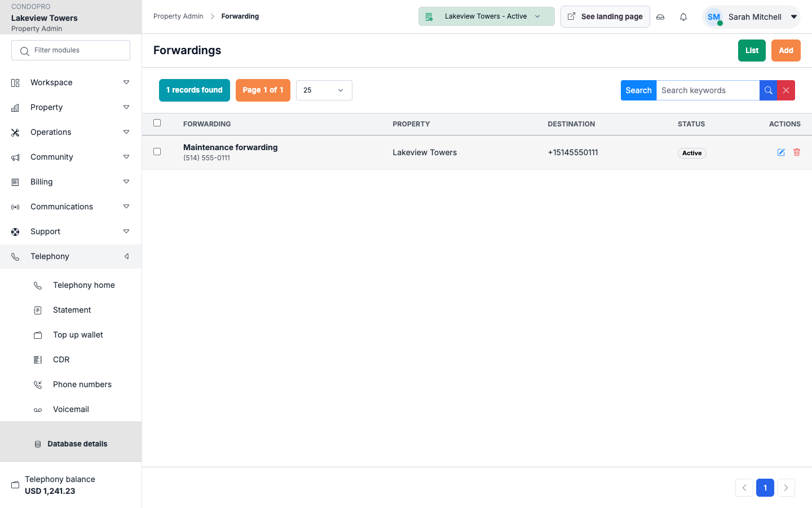Screen dimensions: 812x508
Task: Click the SM user avatar
Action: tap(714, 17)
